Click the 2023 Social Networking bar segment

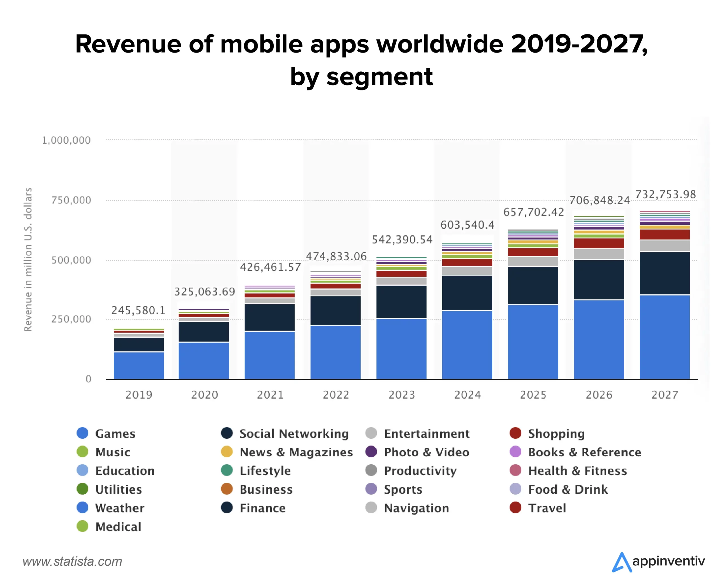[x=401, y=302]
